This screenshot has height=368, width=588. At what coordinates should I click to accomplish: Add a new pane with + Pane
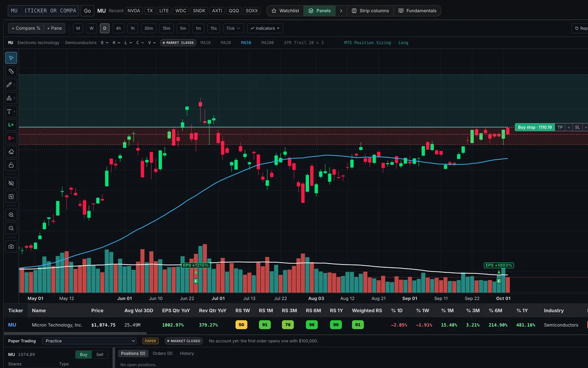54,29
